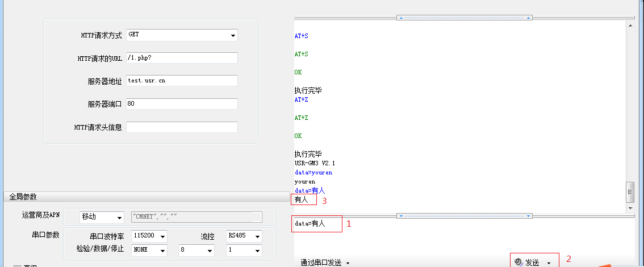Click the splitter handle above the send box
The width and height of the screenshot is (644, 267).
pos(464,216)
